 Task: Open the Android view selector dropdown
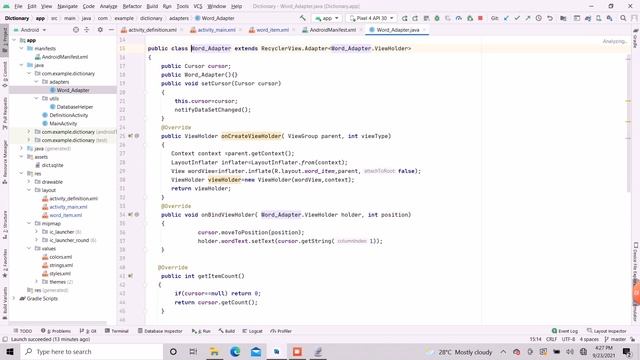click(30, 30)
